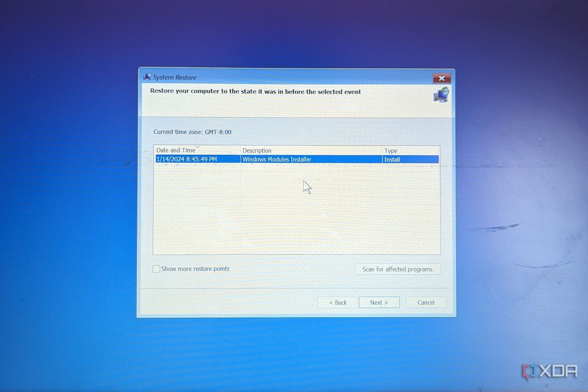Click the 1/14/2024 date cell
The image size is (588, 392).
click(187, 159)
